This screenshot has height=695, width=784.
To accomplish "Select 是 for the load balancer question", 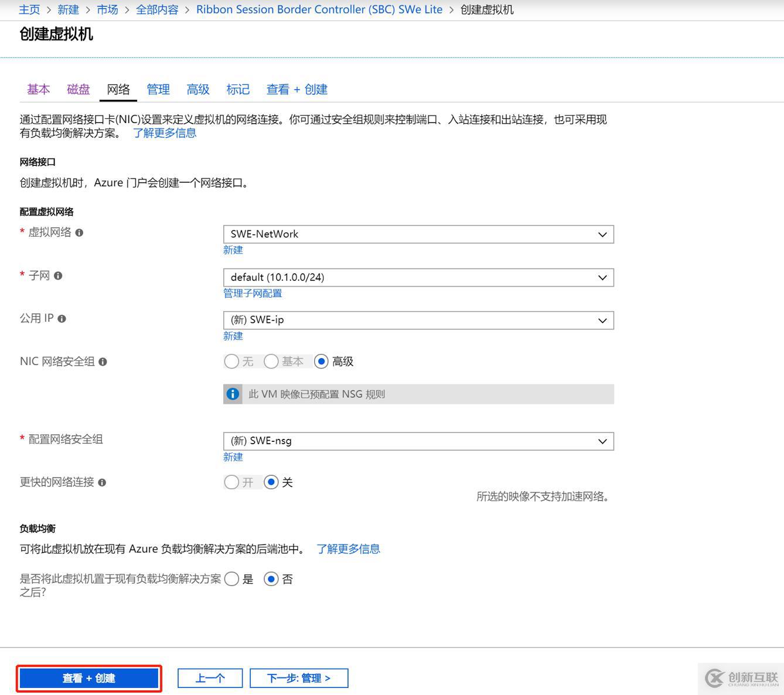I will click(231, 579).
